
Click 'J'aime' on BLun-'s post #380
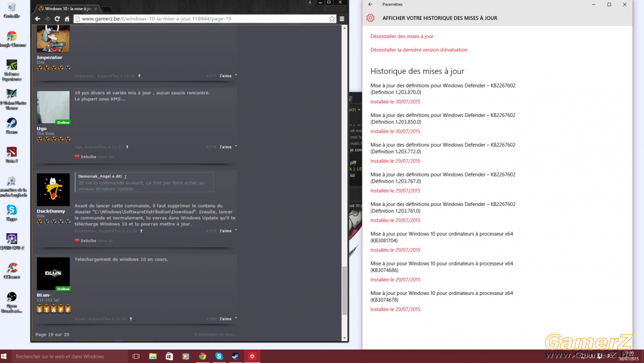click(225, 319)
